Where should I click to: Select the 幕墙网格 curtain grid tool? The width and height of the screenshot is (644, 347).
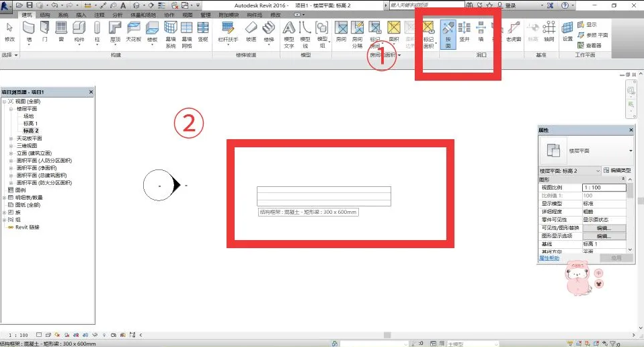pyautogui.click(x=186, y=34)
